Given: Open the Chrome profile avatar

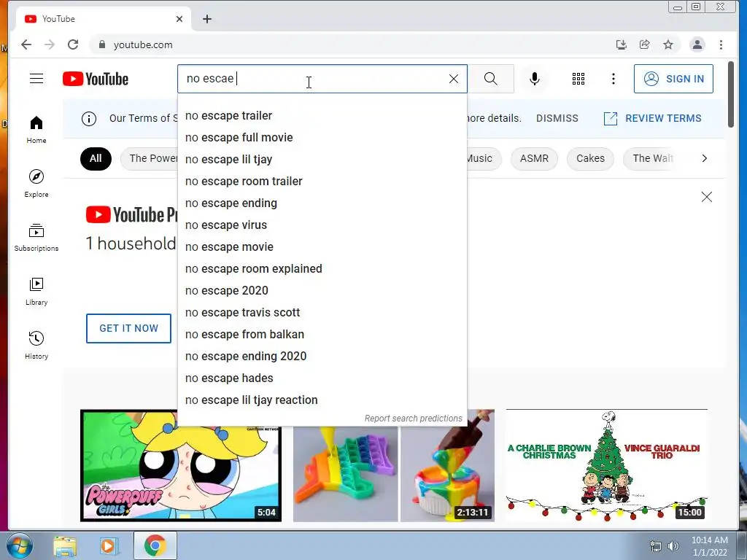Looking at the screenshot, I should pos(697,44).
